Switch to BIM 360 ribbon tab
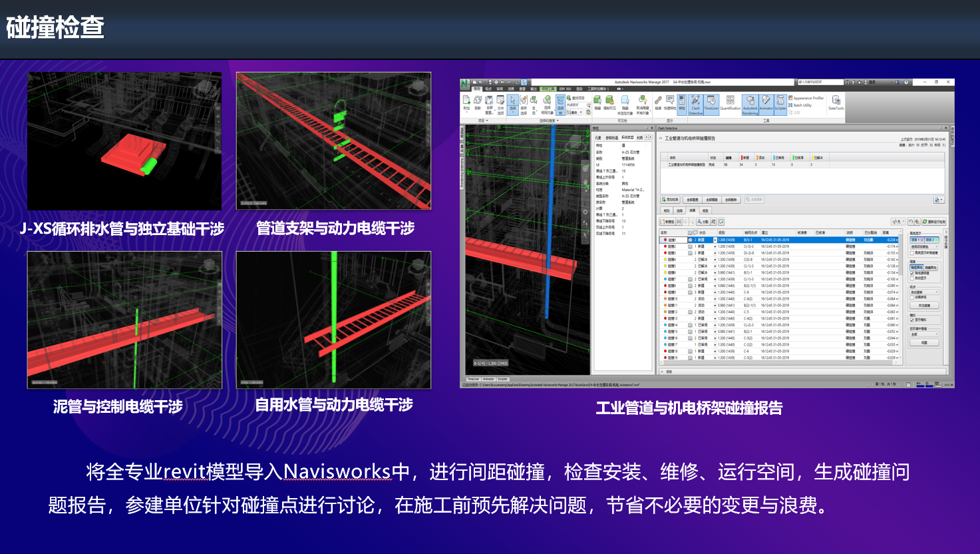This screenshot has width=980, height=554. click(x=565, y=89)
